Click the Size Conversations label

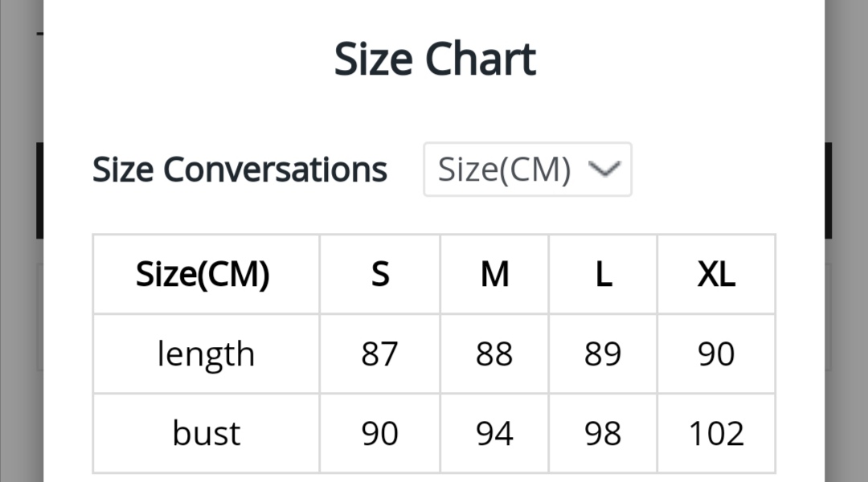(240, 170)
